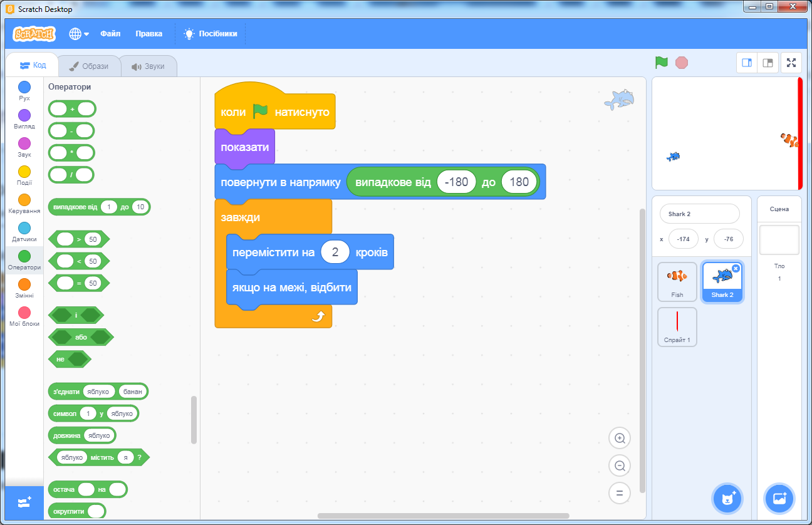Click the less than 50 block

pos(79,261)
